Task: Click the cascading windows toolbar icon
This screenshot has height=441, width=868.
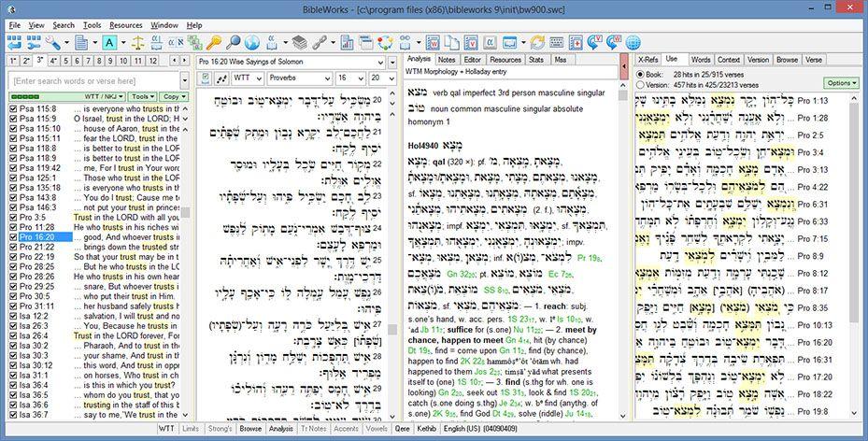Action: (366, 43)
